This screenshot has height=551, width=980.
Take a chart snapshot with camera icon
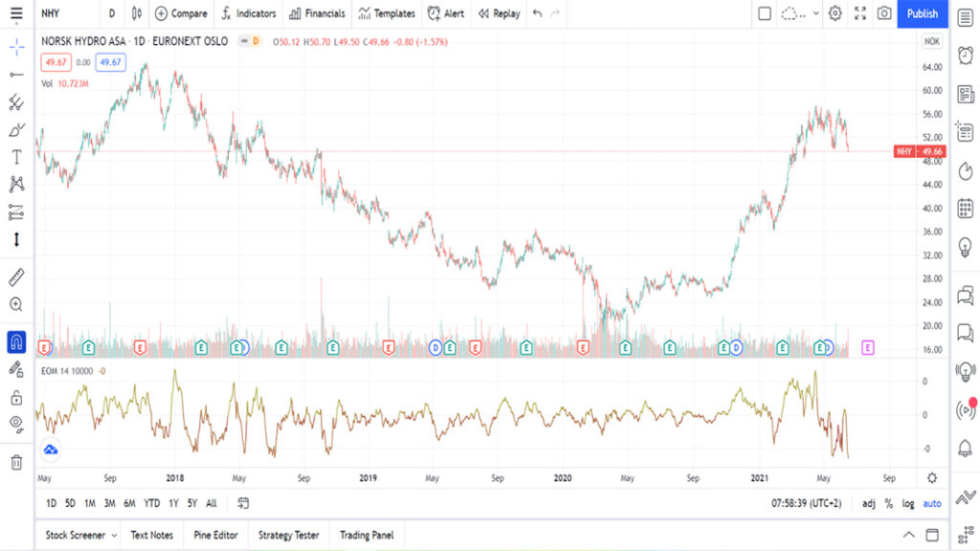pos(883,13)
